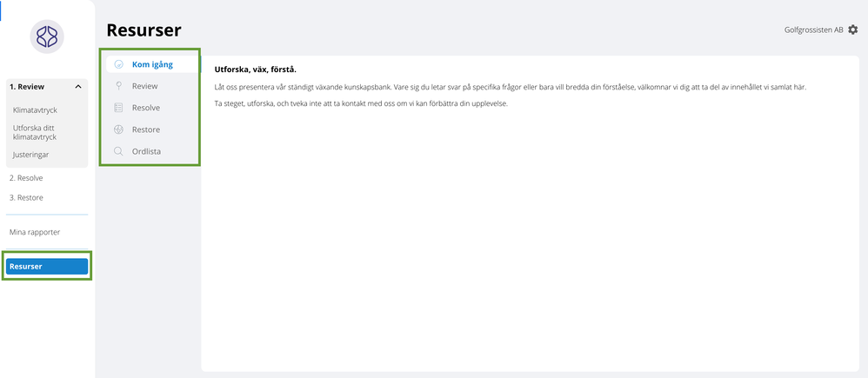This screenshot has width=868, height=378.
Task: Click the Kom igång circle icon
Action: point(118,64)
